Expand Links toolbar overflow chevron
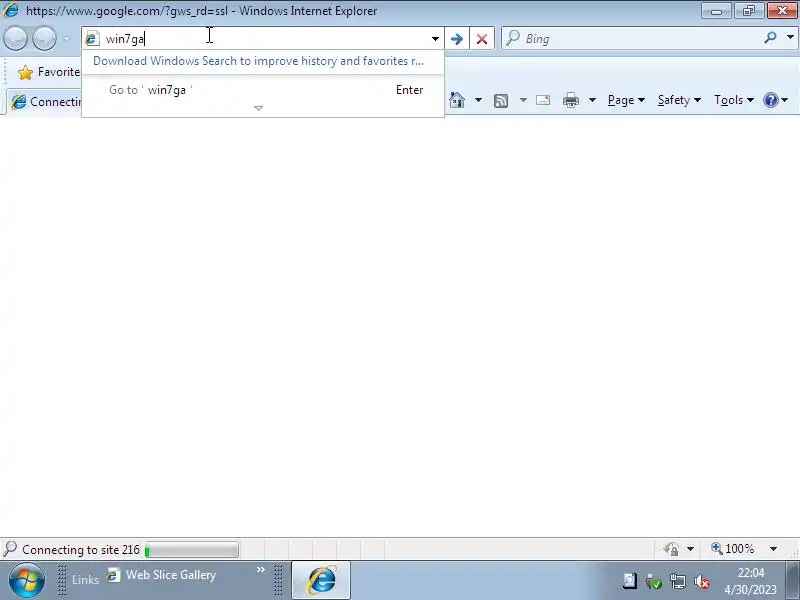The height and width of the screenshot is (600, 800). (261, 569)
